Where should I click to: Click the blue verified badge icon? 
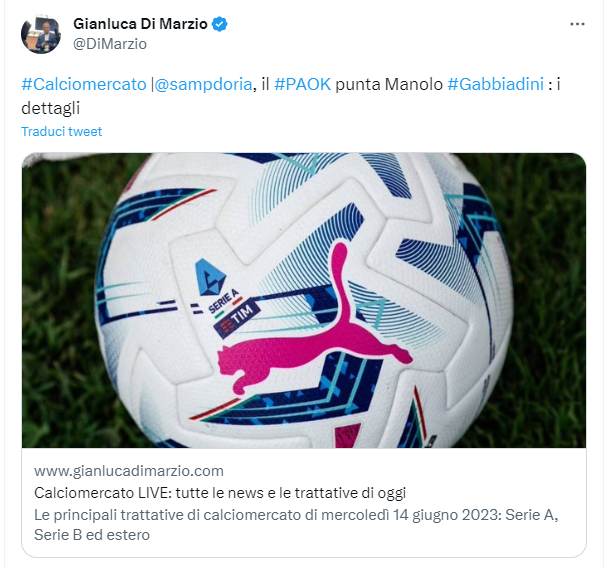point(219,24)
